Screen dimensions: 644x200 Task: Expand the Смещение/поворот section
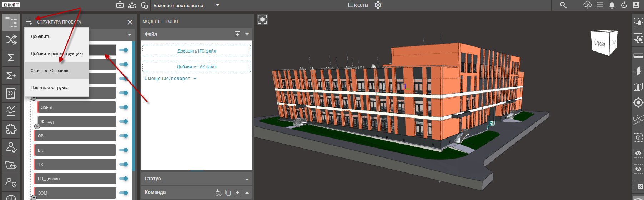point(170,79)
